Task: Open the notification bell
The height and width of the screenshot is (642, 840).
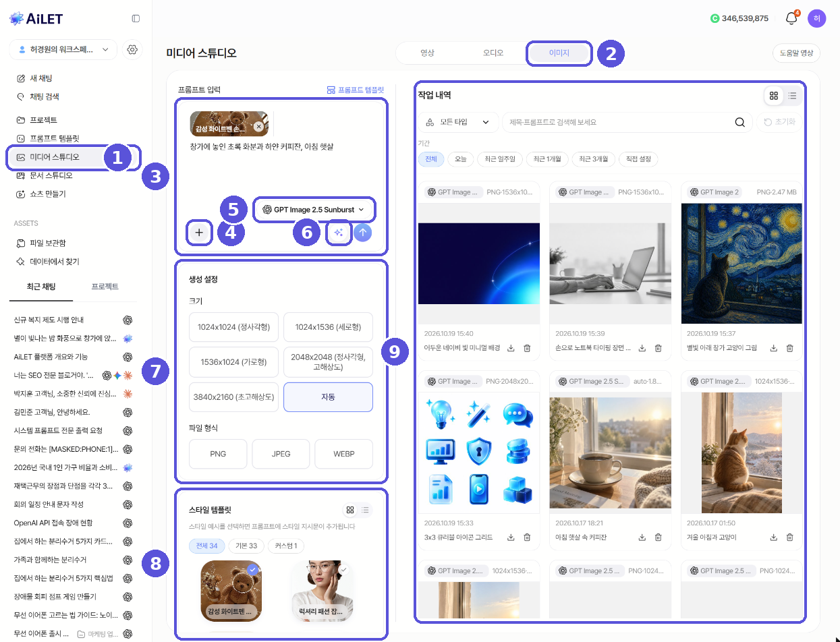Action: [791, 18]
